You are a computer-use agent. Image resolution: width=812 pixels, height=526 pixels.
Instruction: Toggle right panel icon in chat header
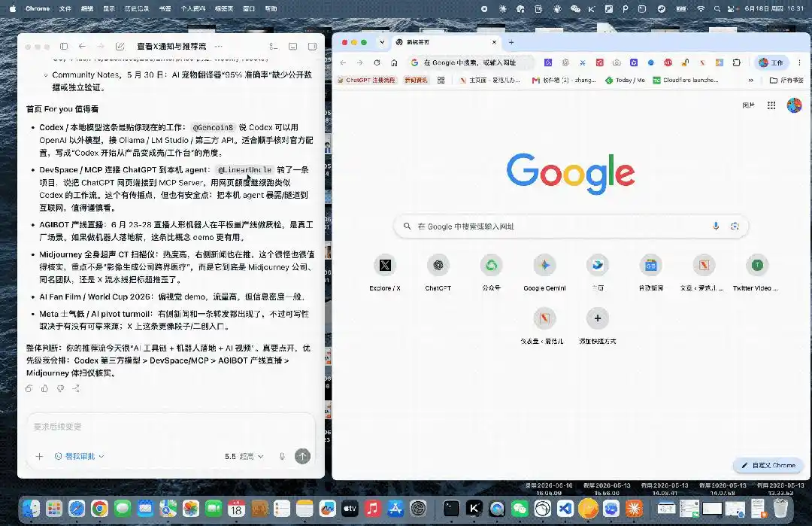pos(312,46)
